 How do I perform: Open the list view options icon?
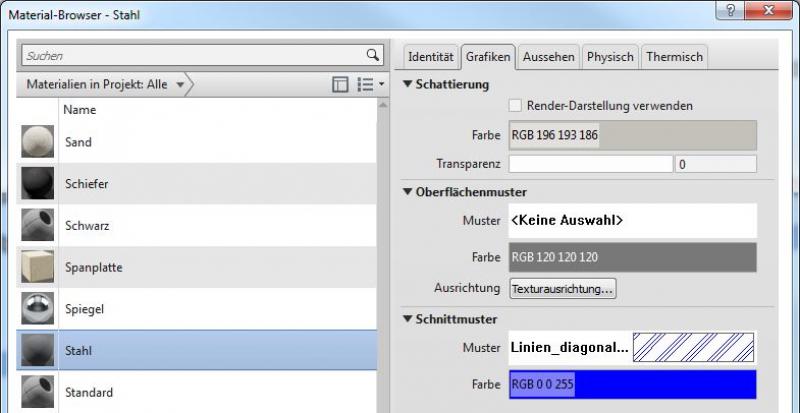pyautogui.click(x=369, y=85)
